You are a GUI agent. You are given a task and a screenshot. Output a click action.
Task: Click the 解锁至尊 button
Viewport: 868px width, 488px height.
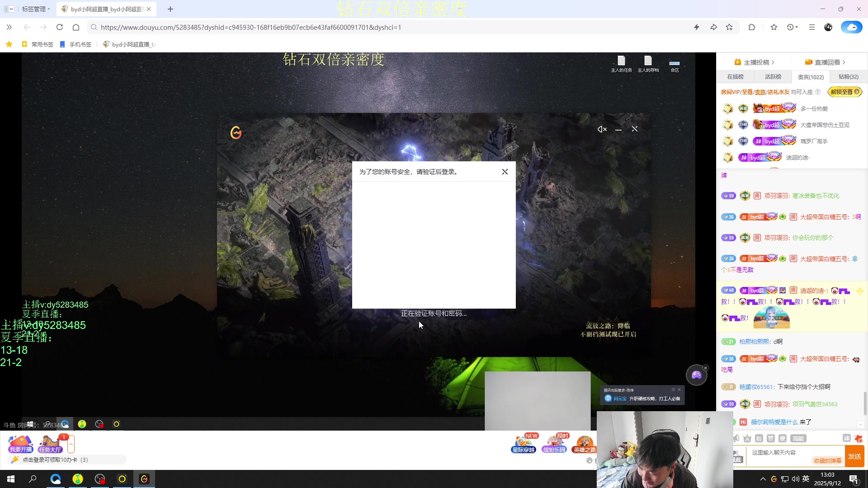844,92
